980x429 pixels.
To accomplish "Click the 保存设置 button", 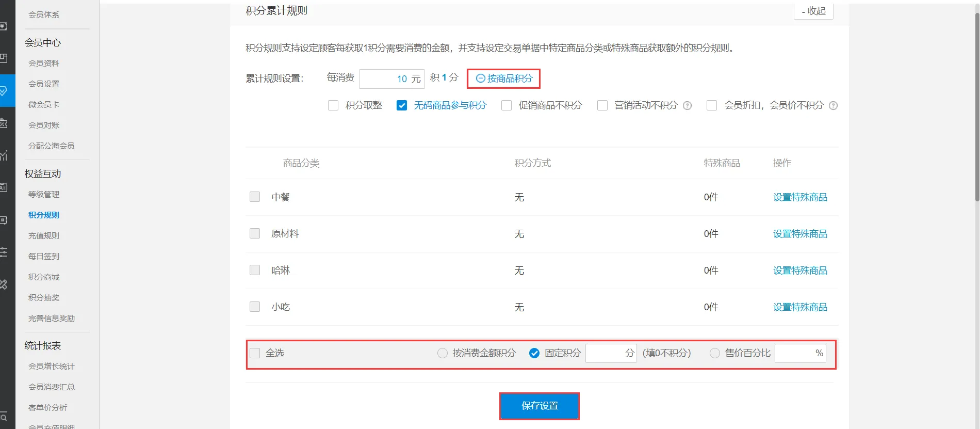I will coord(540,406).
